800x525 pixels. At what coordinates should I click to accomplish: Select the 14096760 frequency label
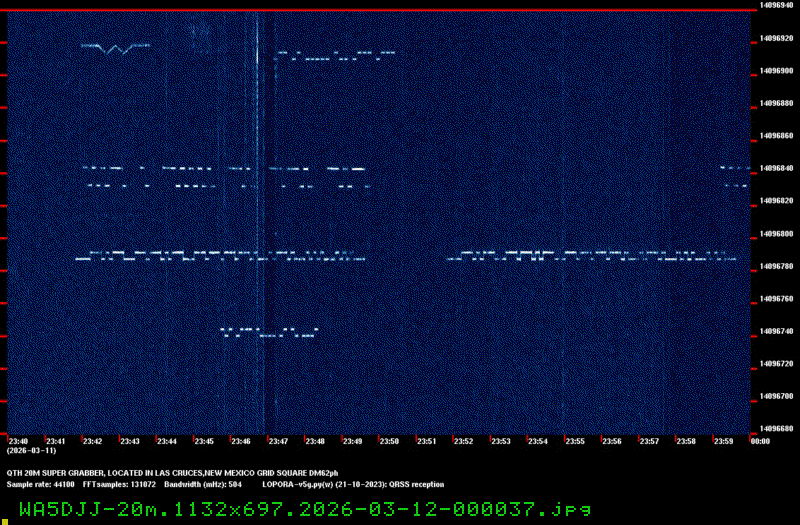pos(777,298)
